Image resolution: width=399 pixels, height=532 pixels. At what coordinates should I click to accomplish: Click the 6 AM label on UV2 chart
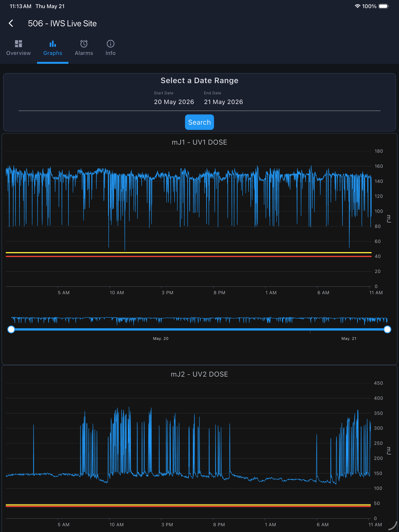point(323,524)
